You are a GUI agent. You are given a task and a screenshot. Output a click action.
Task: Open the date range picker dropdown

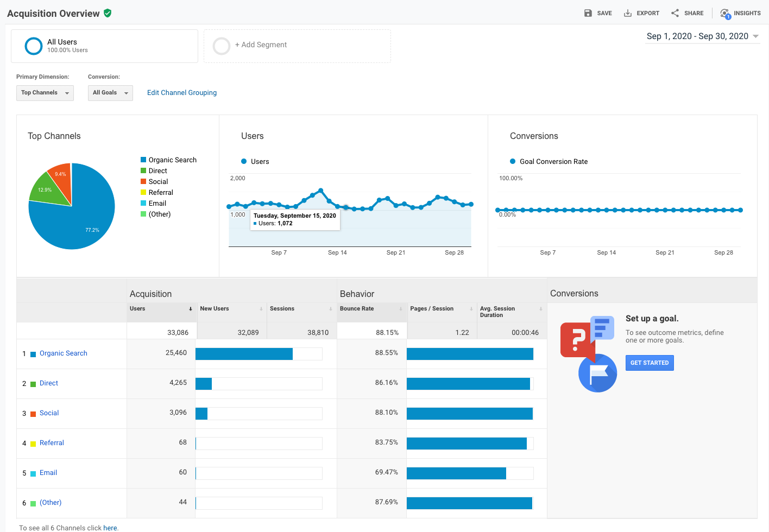point(703,36)
